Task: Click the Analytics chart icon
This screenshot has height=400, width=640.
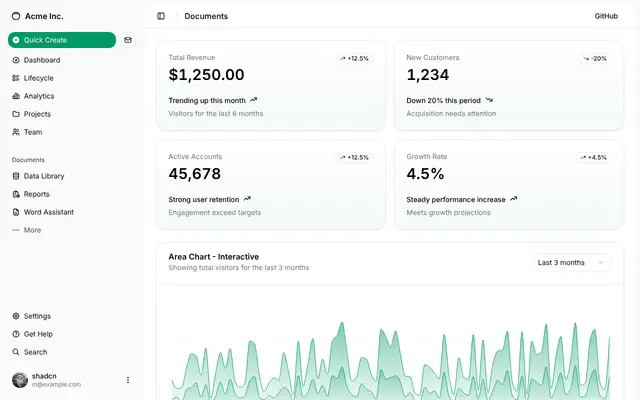Action: tap(16, 96)
